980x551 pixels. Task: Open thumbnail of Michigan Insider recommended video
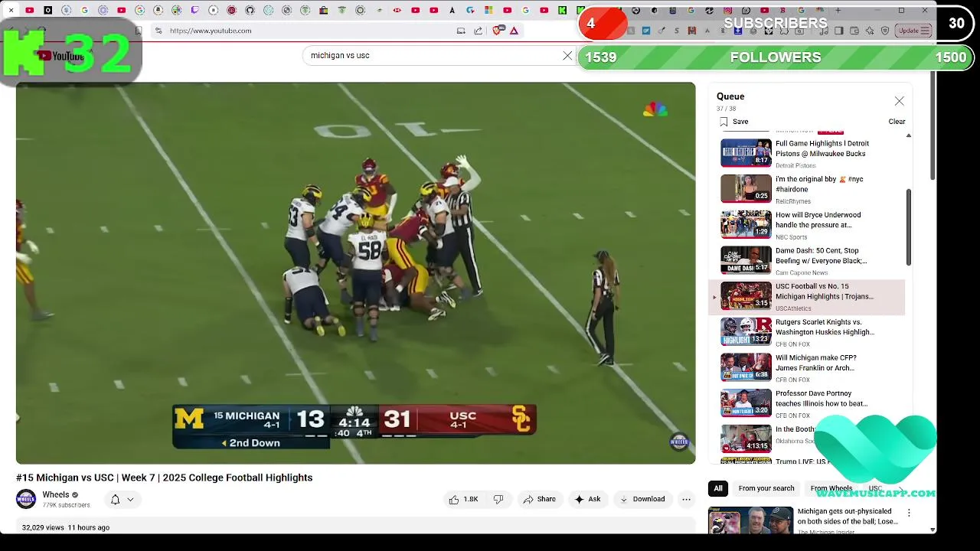pos(750,520)
